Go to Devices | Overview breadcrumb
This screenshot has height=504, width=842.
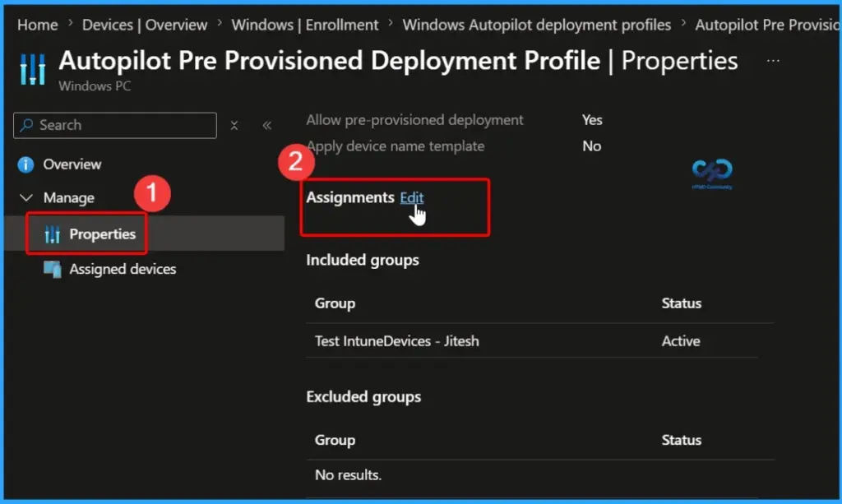[x=145, y=25]
